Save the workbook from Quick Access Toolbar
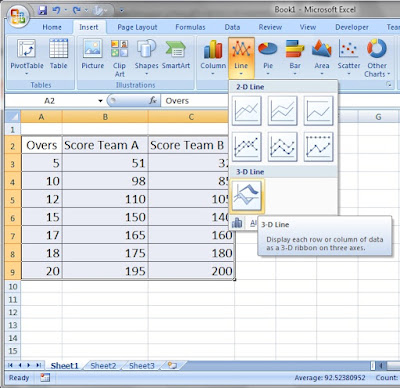Viewport: 400px width, 388px height. click(x=42, y=10)
